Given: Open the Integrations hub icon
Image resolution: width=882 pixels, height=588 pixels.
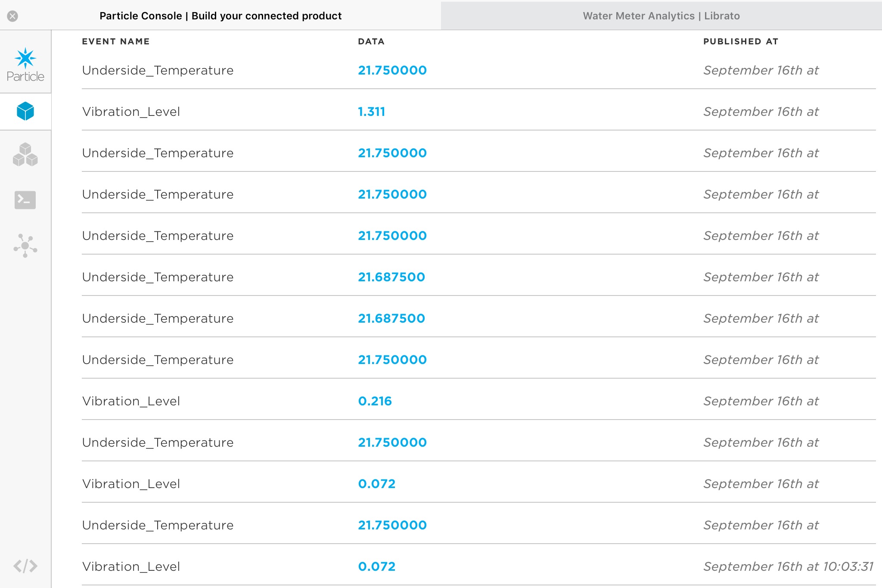Looking at the screenshot, I should coord(25,246).
